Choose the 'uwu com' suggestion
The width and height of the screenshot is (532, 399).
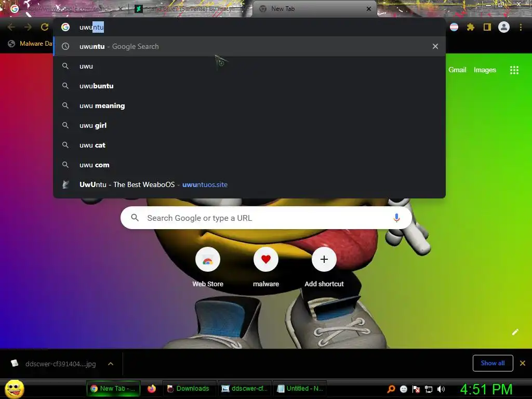[x=249, y=165]
